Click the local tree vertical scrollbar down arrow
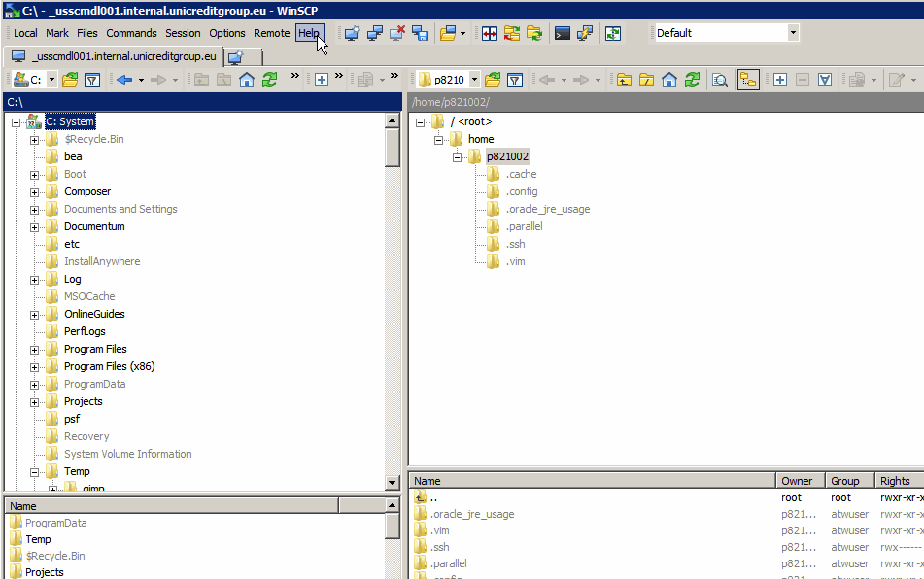 click(393, 483)
